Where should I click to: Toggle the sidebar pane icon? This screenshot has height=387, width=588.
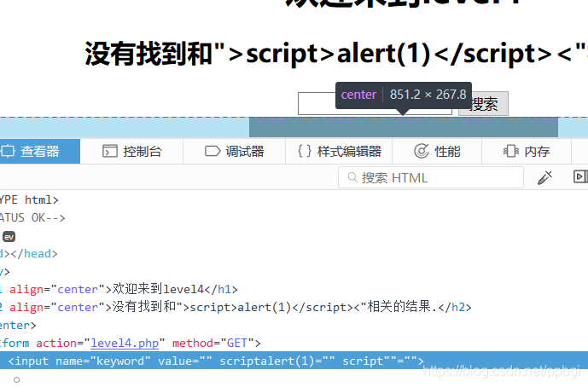[x=580, y=176]
